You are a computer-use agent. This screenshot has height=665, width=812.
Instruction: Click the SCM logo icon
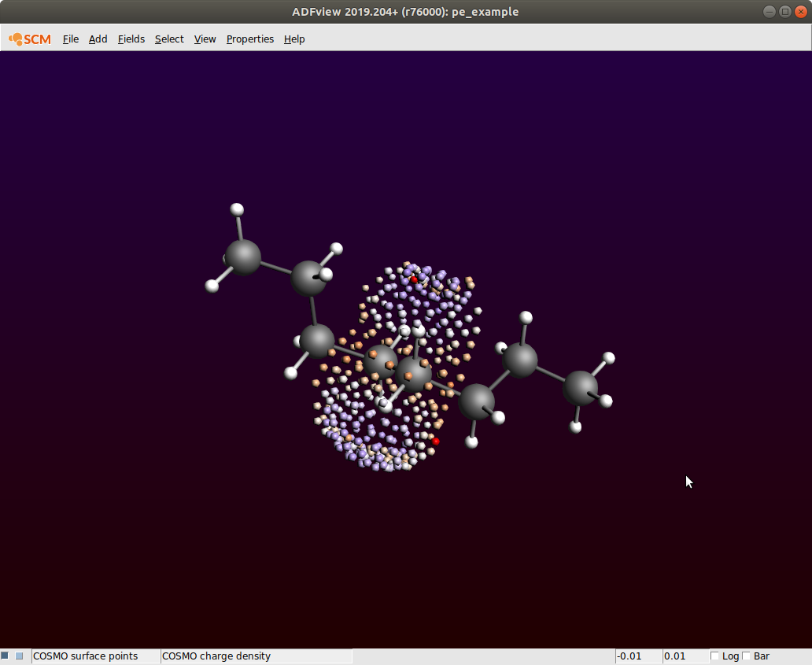[x=30, y=39]
